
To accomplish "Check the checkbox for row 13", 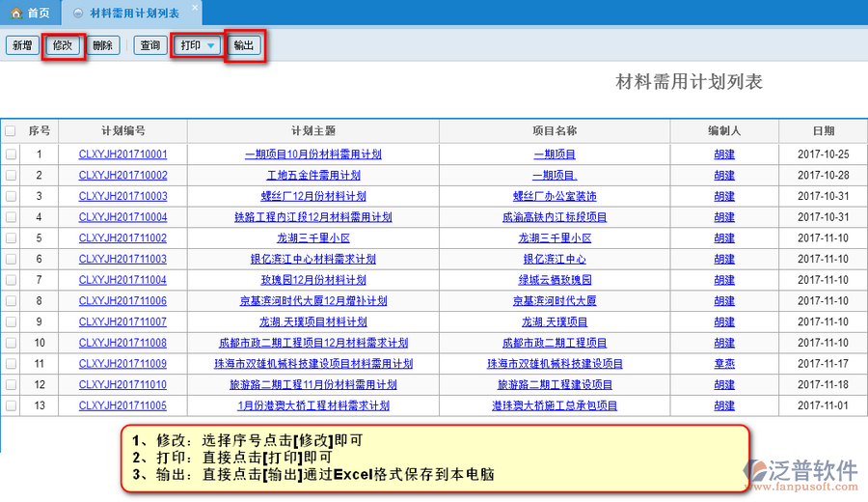I will coord(11,405).
